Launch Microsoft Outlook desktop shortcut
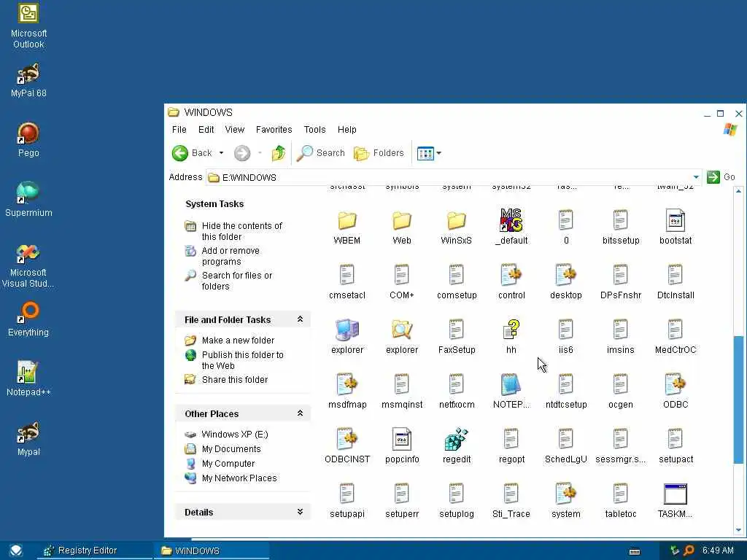This screenshot has width=747, height=560. (x=28, y=26)
